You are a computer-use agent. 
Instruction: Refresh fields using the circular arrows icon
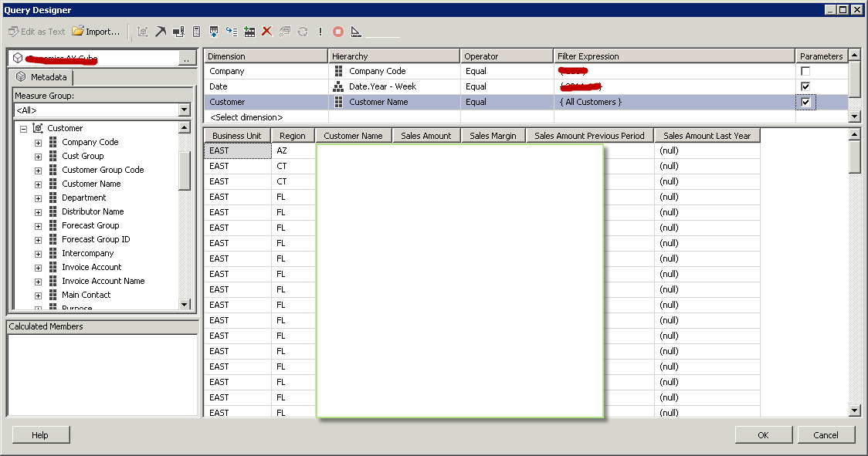[x=304, y=32]
